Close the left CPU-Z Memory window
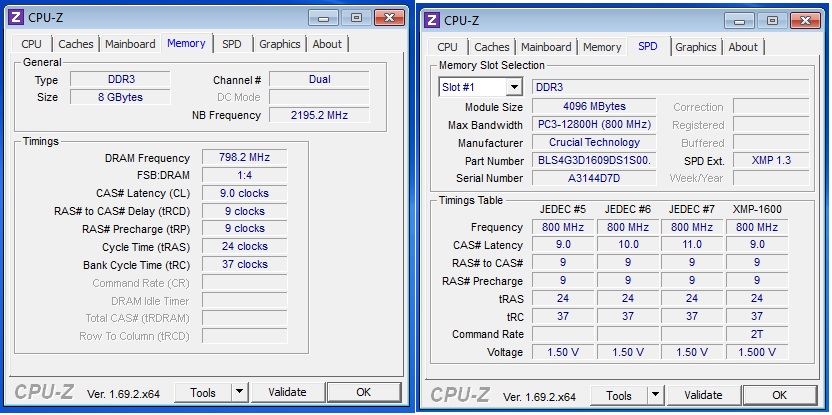 tap(389, 18)
